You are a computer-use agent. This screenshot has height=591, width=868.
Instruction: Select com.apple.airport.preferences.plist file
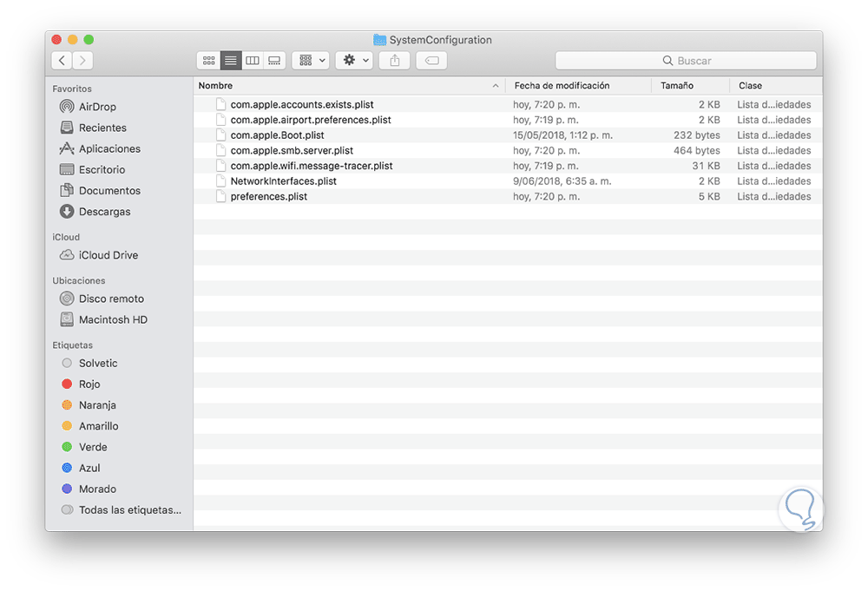[508, 120]
